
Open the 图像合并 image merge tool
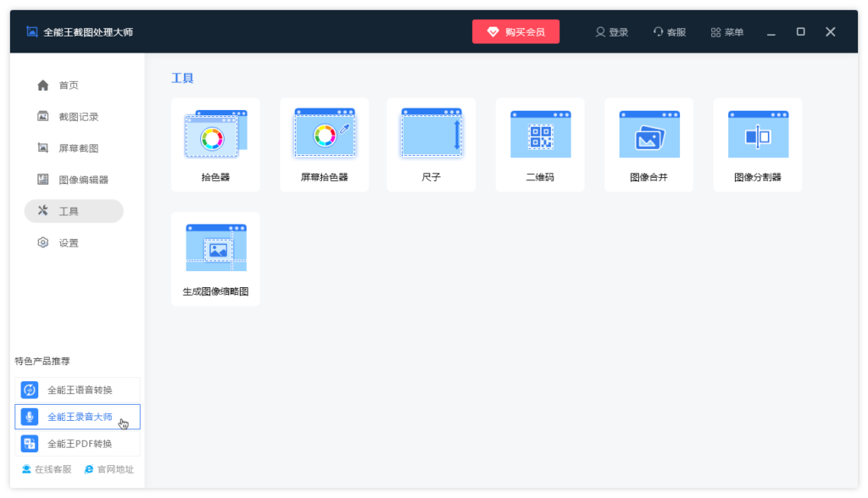tap(648, 144)
